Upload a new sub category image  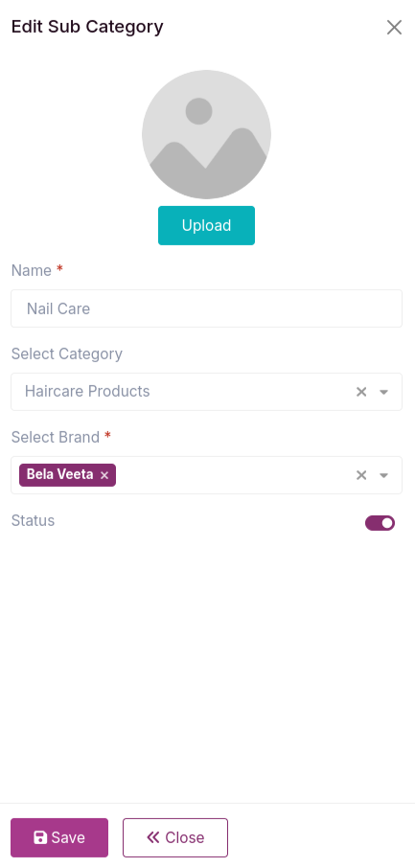pyautogui.click(x=207, y=225)
